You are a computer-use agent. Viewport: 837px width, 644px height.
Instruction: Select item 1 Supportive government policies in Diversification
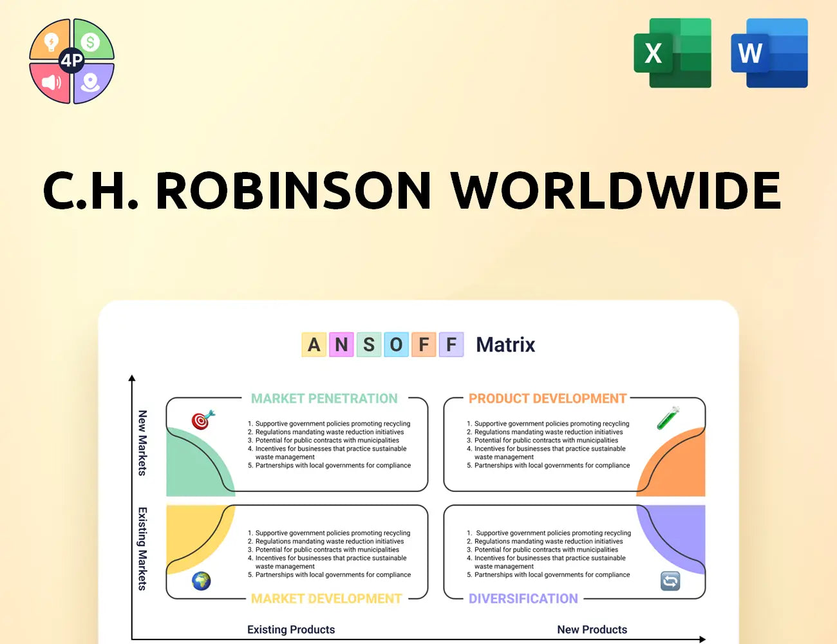tap(549, 533)
